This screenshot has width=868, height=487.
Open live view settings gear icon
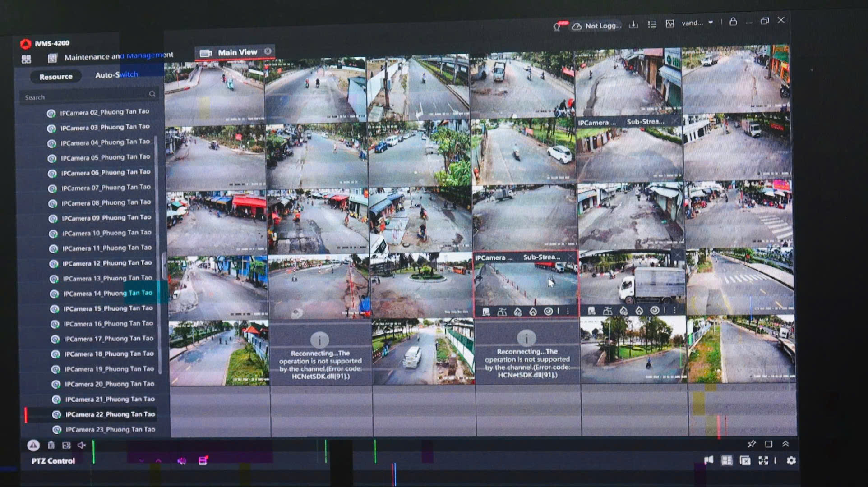(x=791, y=460)
